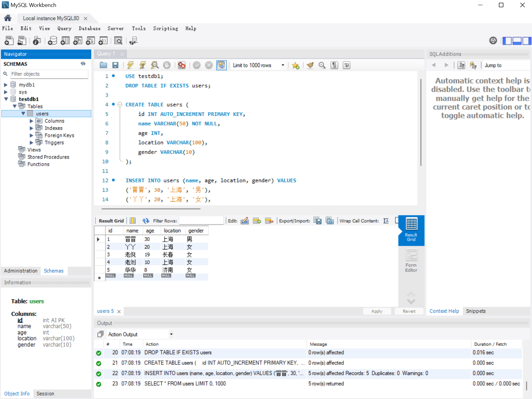Viewport: 532px width, 399px height.
Task: Execute the whole script lightning icon
Action: pos(130,65)
